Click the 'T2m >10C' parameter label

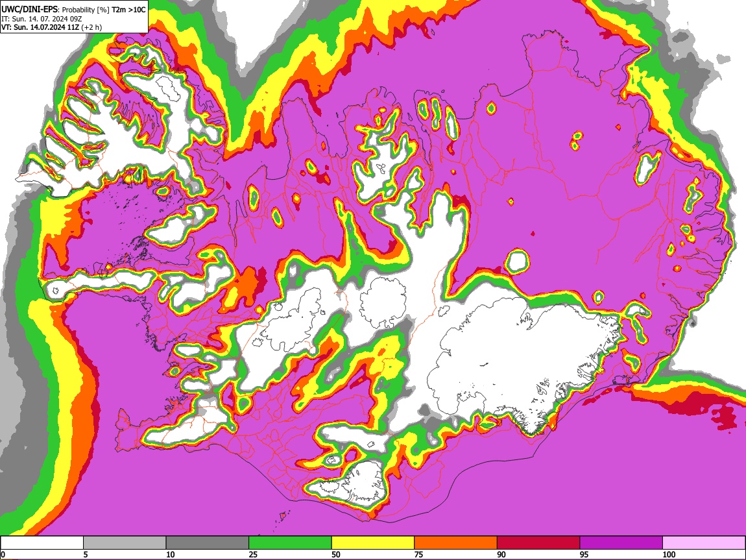128,10
